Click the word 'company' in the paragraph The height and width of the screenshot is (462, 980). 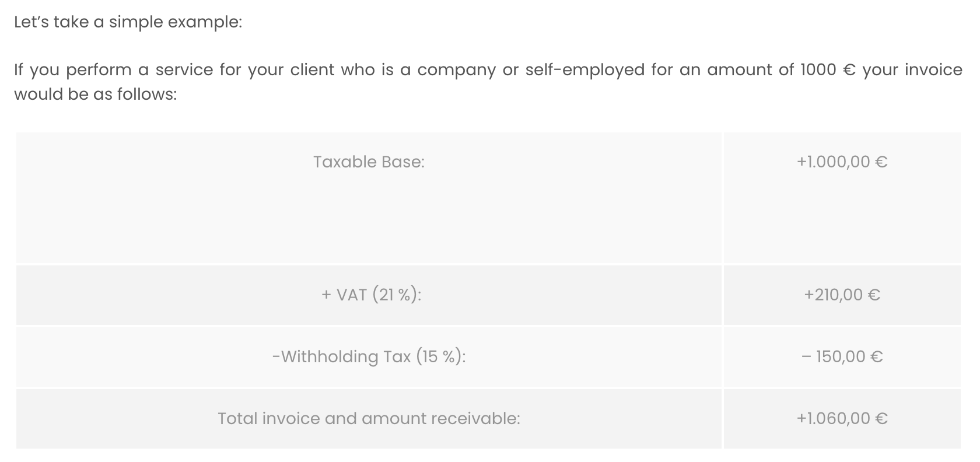[456, 70]
